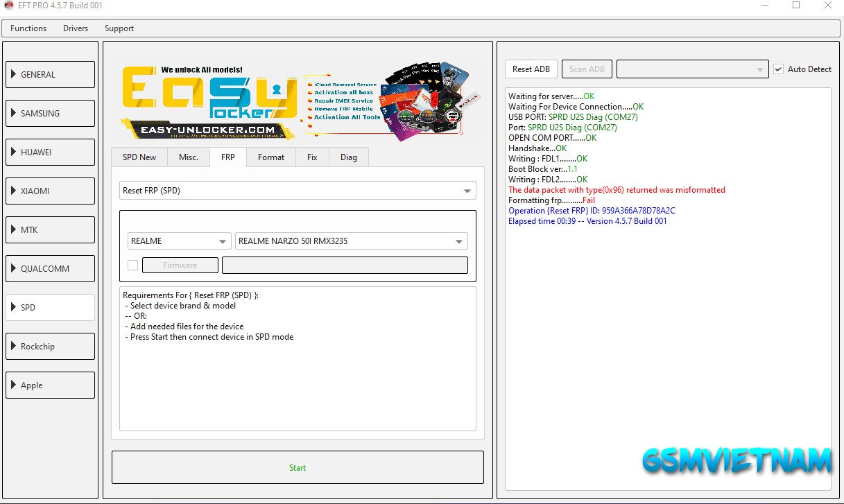This screenshot has width=844, height=504.
Task: Click the red misformatted data packet error line
Action: pyautogui.click(x=617, y=190)
